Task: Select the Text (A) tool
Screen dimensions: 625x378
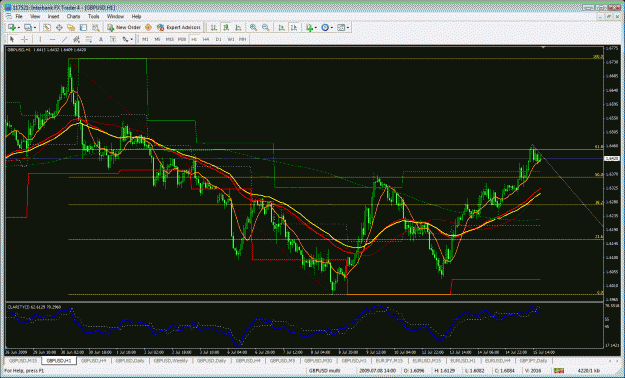Action: tap(101, 39)
